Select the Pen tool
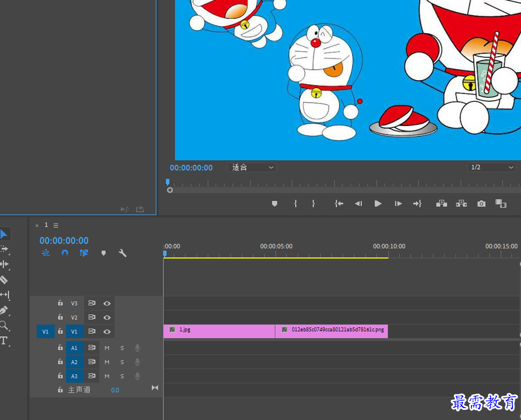This screenshot has height=420, width=521. point(3,310)
